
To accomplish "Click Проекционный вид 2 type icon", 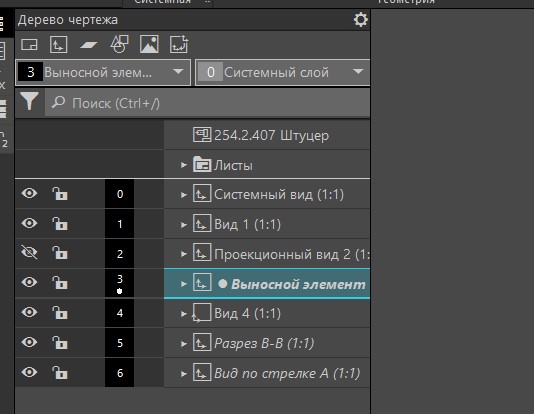I will 202,253.
